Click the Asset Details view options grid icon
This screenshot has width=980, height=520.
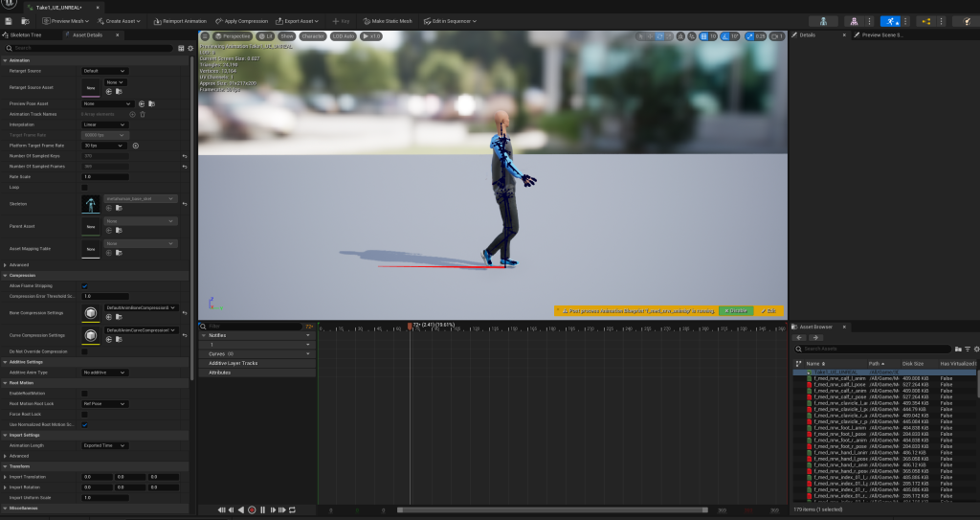181,48
